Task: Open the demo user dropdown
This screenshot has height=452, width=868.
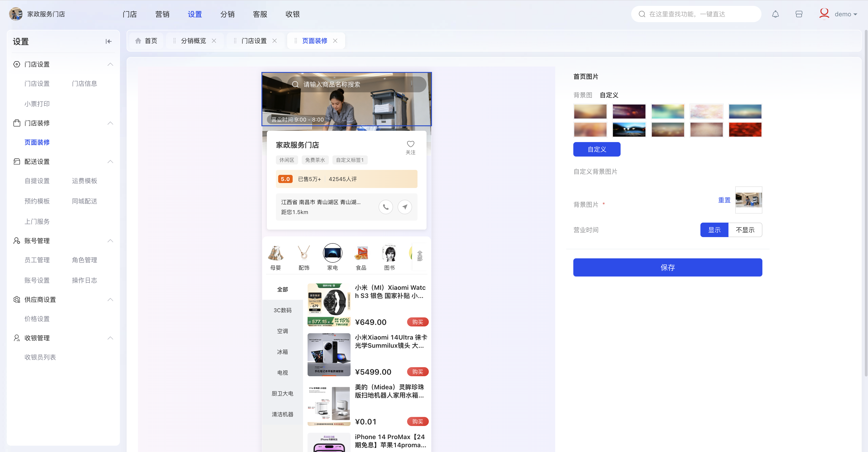Action: click(x=845, y=14)
